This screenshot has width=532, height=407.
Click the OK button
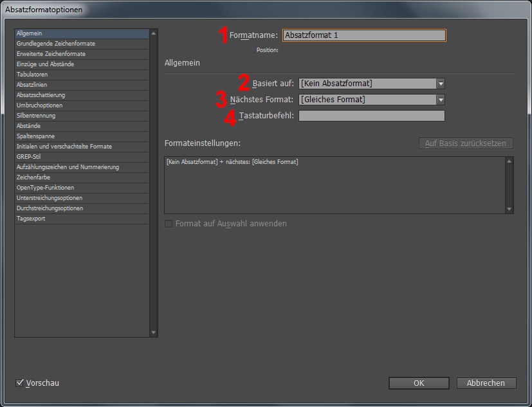[x=418, y=383]
